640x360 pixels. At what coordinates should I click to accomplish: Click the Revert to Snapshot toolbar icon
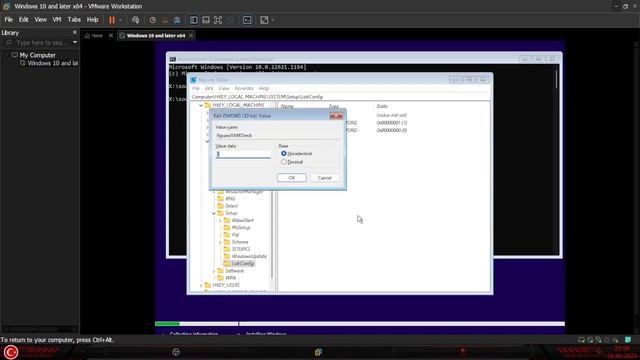[164, 20]
